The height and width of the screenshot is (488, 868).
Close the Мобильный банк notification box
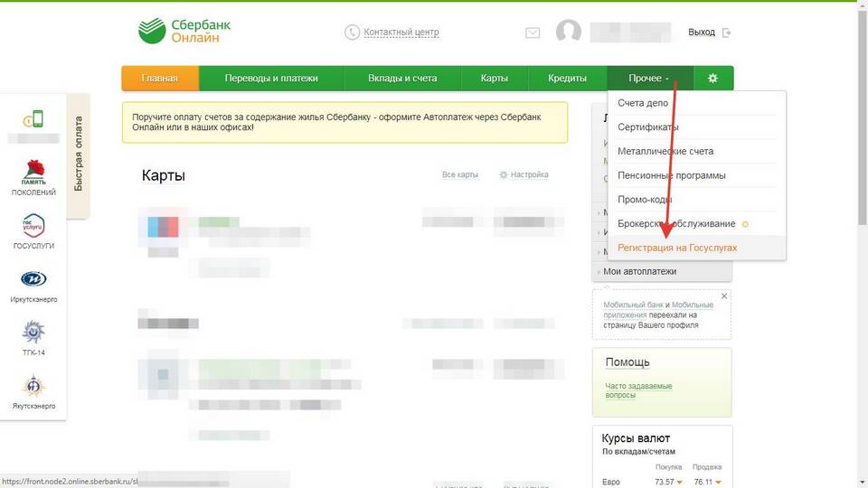[723, 296]
